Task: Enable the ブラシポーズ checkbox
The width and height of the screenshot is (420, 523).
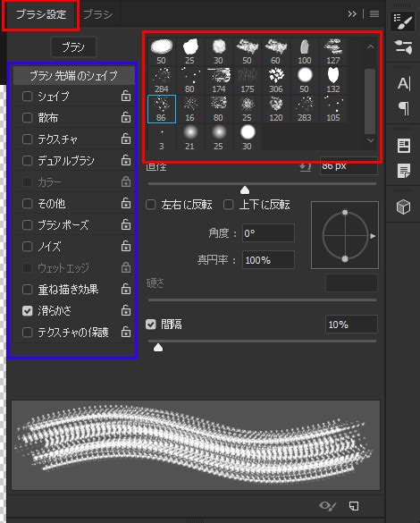Action: point(27,224)
